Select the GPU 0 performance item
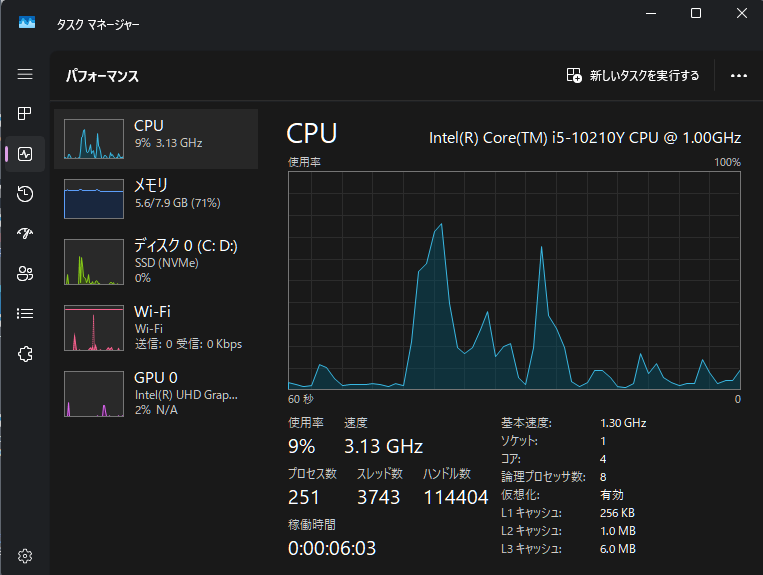This screenshot has height=575, width=763. [156, 394]
